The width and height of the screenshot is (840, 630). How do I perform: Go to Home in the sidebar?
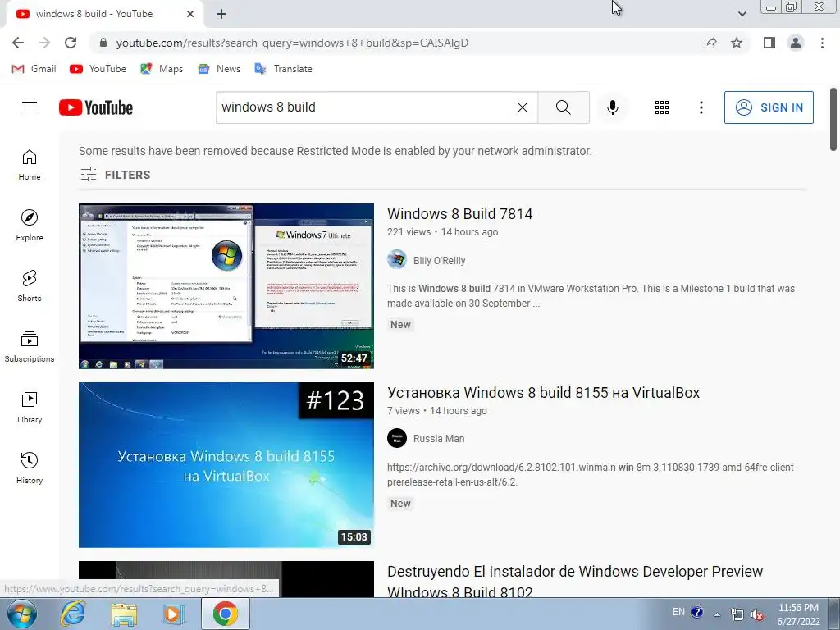(x=30, y=164)
